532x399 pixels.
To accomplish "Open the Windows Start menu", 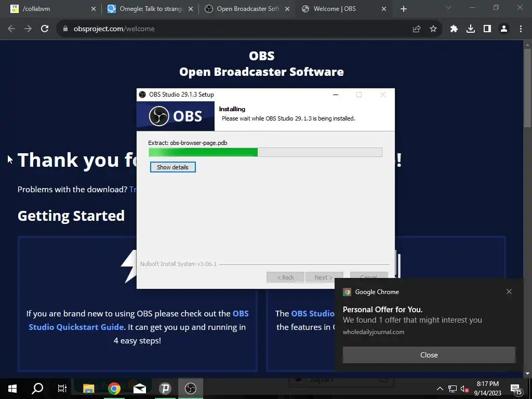I will 12,389.
